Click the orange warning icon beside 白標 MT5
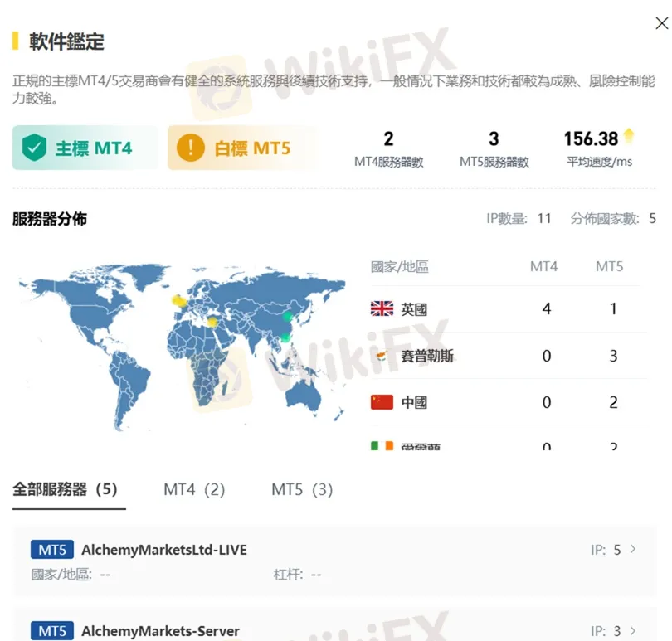 [190, 148]
